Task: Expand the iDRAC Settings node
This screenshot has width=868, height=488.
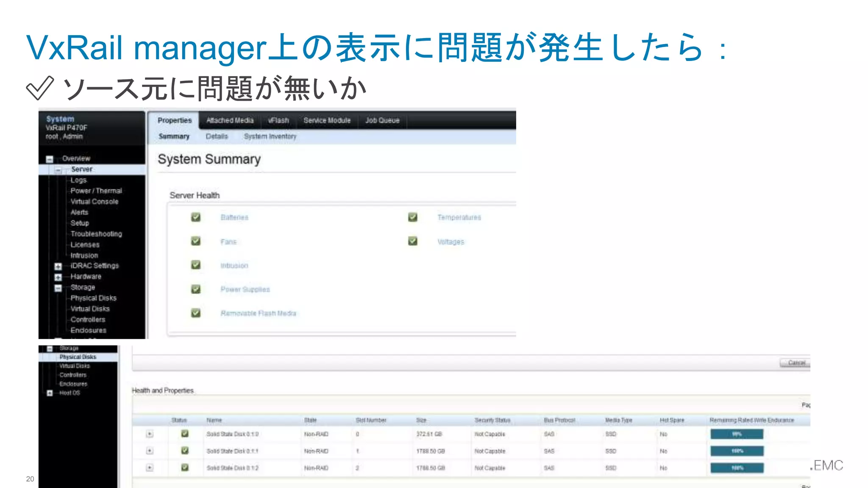Action: coord(58,266)
